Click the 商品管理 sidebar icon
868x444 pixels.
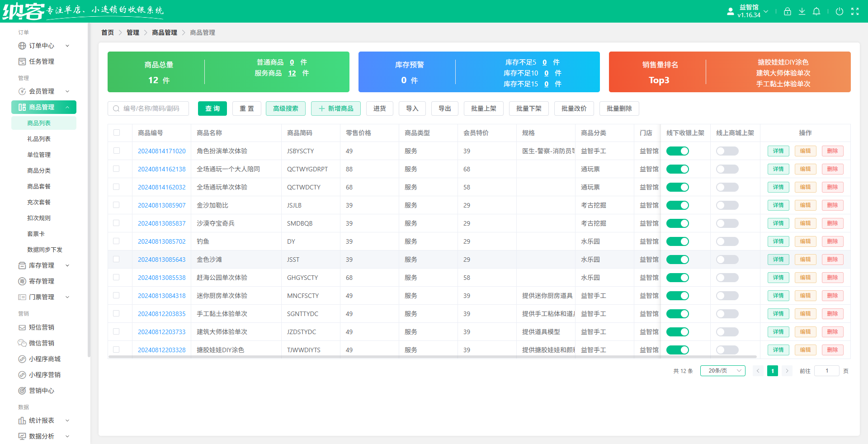pos(22,107)
